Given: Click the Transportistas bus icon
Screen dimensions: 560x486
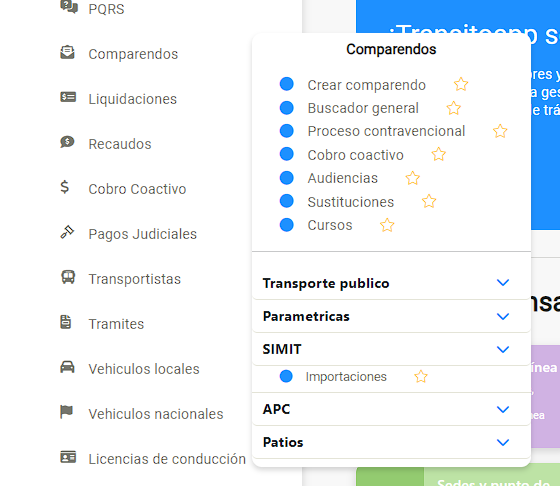Looking at the screenshot, I should 68,277.
